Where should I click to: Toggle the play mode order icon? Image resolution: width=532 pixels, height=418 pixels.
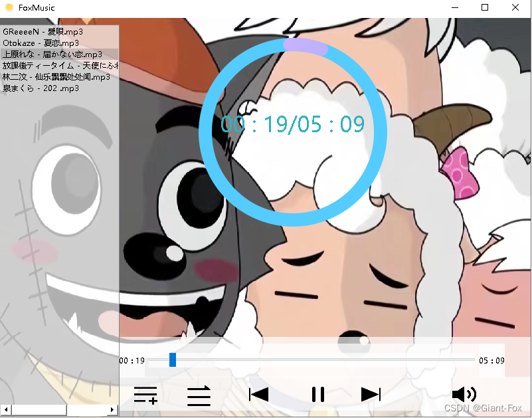(x=199, y=395)
